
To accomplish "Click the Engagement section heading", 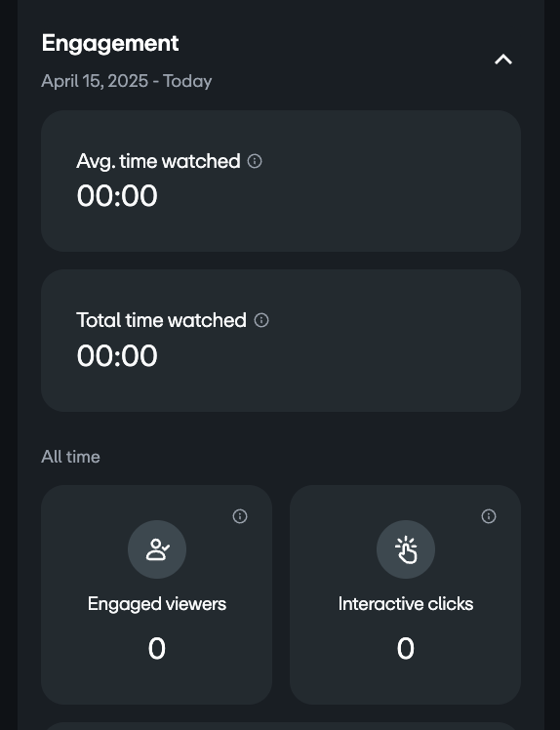I will pyautogui.click(x=110, y=44).
